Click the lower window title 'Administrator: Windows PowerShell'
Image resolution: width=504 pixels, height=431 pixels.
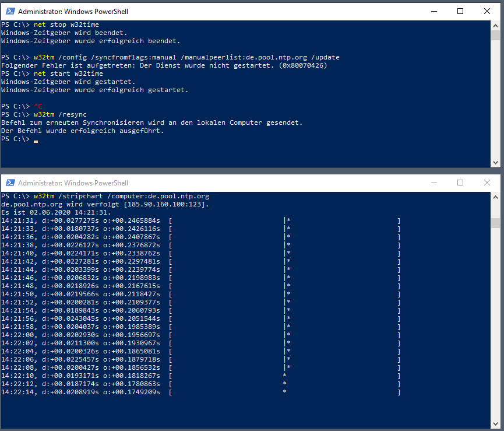coord(73,183)
